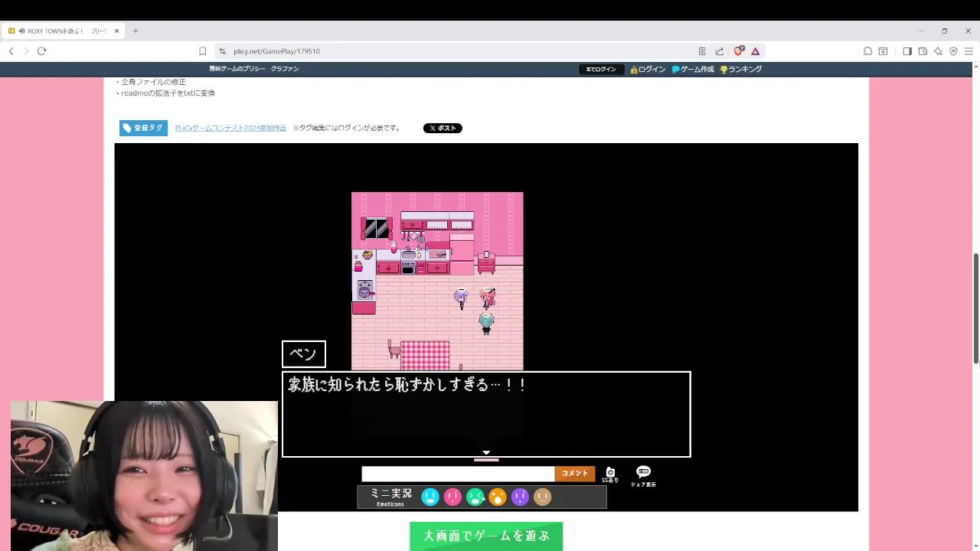Open the Xでログイン button
This screenshot has width=980, height=551.
(601, 69)
